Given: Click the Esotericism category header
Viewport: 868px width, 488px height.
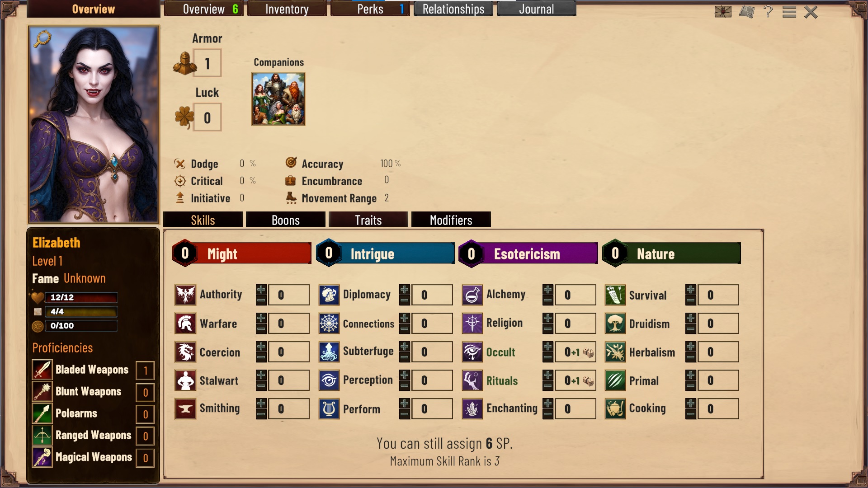Looking at the screenshot, I should (x=528, y=253).
